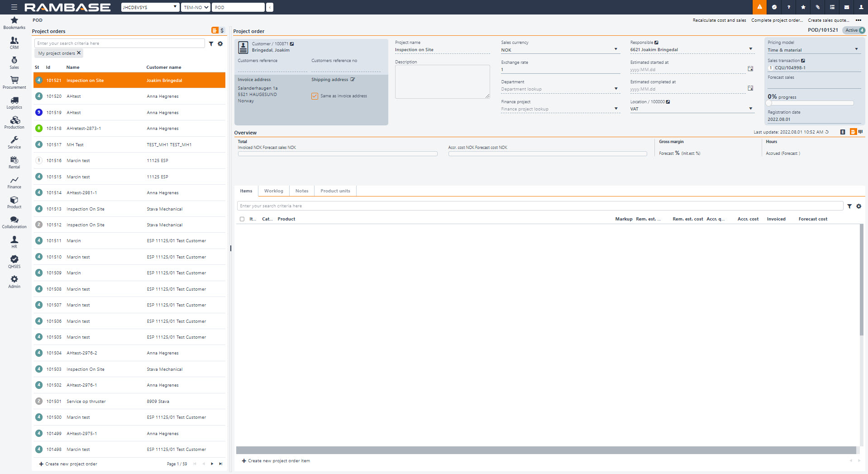Expand the Sales currency NOK dropdown

[x=615, y=49]
